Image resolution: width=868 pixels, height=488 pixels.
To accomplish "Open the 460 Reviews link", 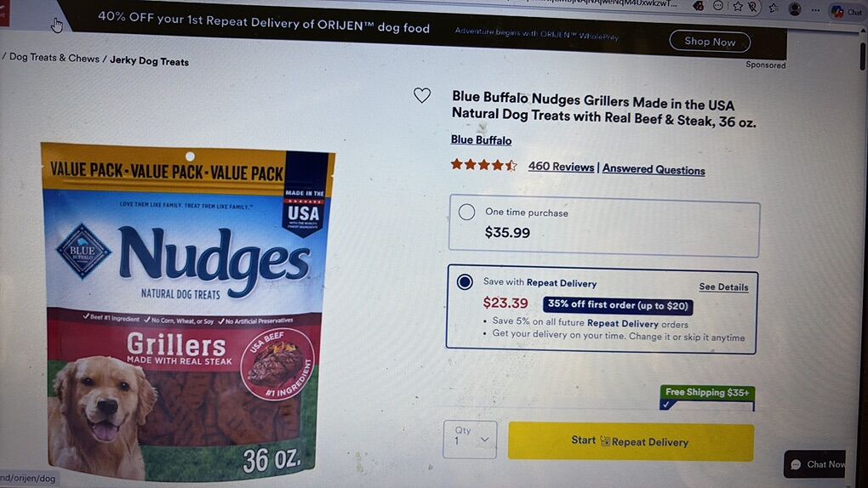I will click(561, 167).
